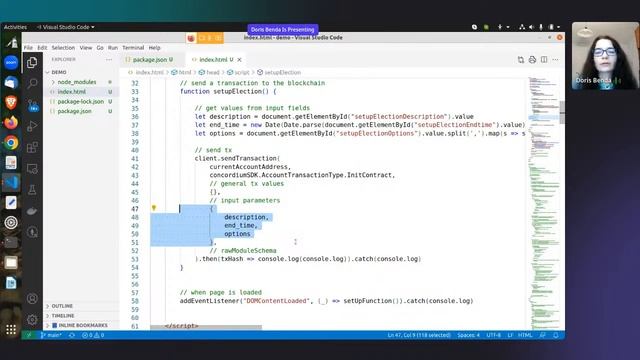The height and width of the screenshot is (360, 640).
Task: Open Run and Debug view
Action: click(x=32, y=126)
